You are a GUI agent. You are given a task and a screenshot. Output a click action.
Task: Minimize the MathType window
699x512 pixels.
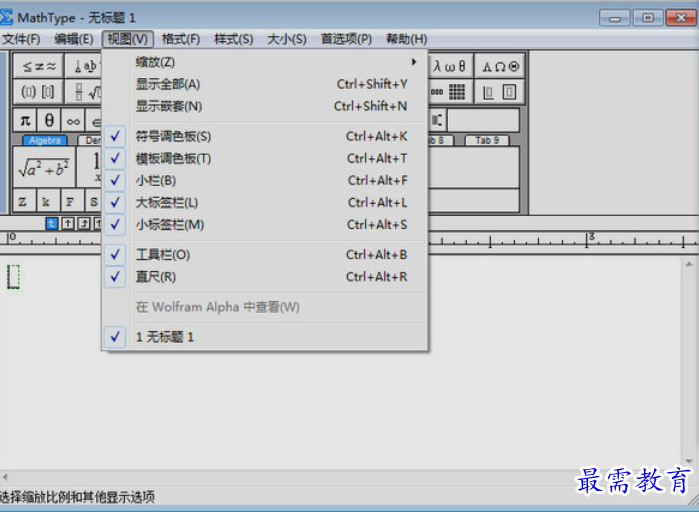coord(615,18)
